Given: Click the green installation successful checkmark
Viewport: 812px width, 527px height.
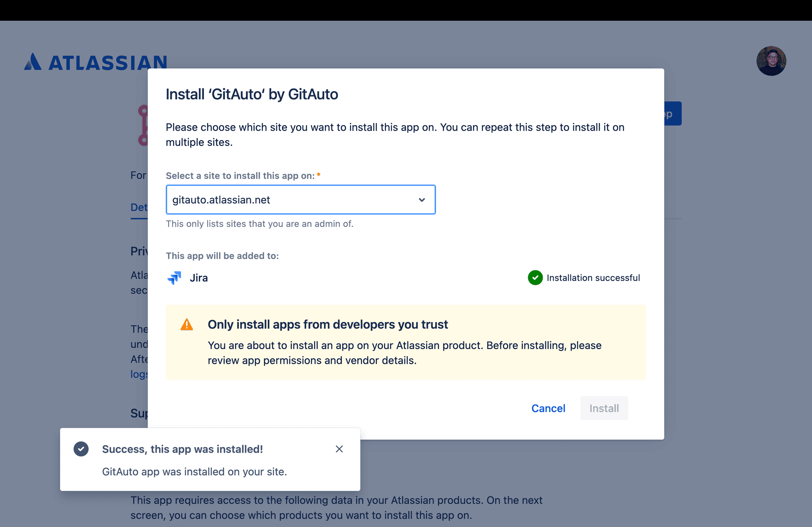Looking at the screenshot, I should (535, 278).
